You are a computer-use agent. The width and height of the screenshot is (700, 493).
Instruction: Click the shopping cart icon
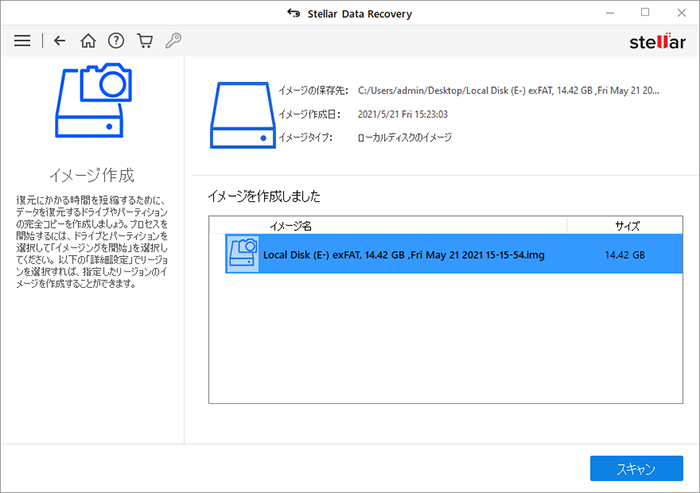[144, 41]
